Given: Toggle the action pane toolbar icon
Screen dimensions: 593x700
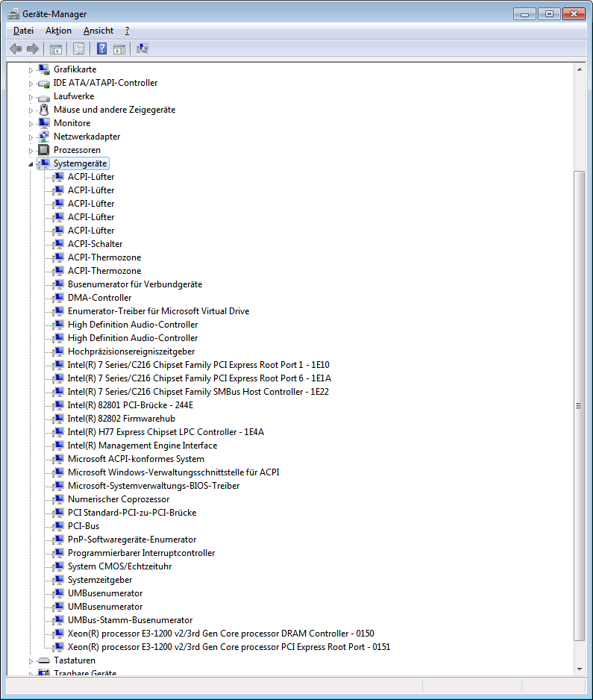Looking at the screenshot, I should tap(119, 49).
